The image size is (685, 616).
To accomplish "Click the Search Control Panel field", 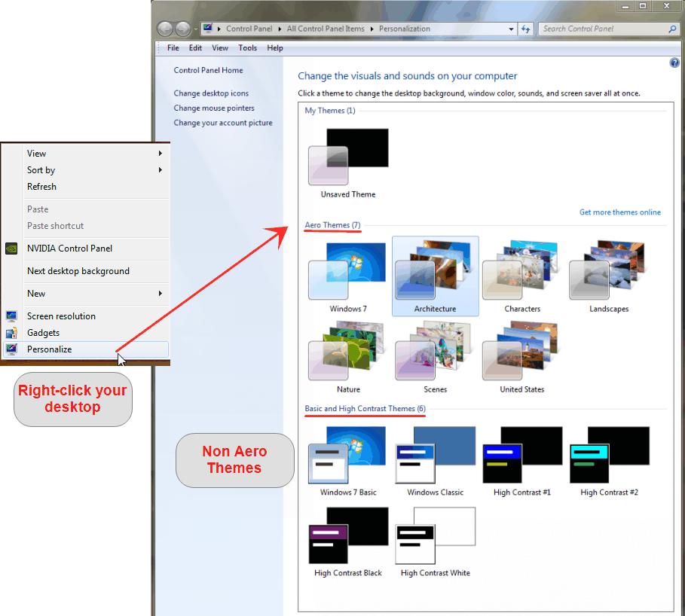I will 603,29.
